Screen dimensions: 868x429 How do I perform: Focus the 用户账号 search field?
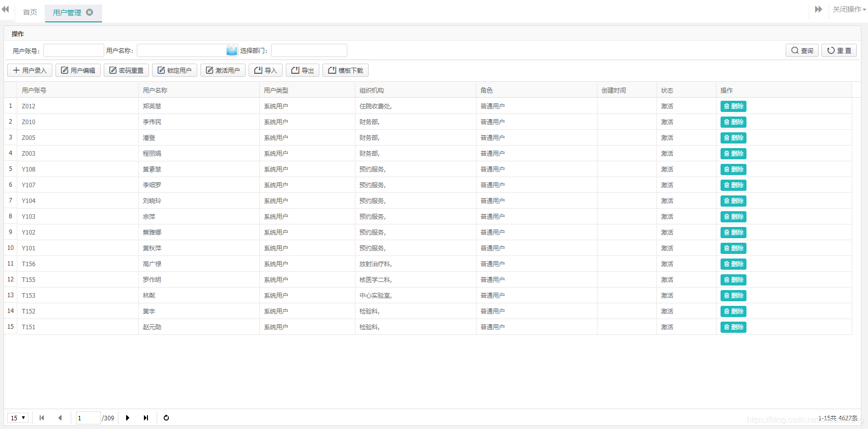(74, 50)
